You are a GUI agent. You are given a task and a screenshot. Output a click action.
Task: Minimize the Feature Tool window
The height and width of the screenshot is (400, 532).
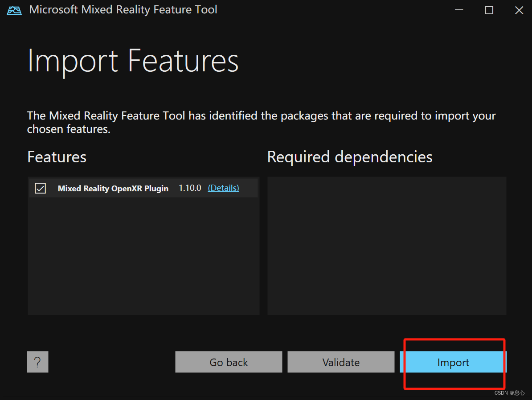tap(459, 10)
